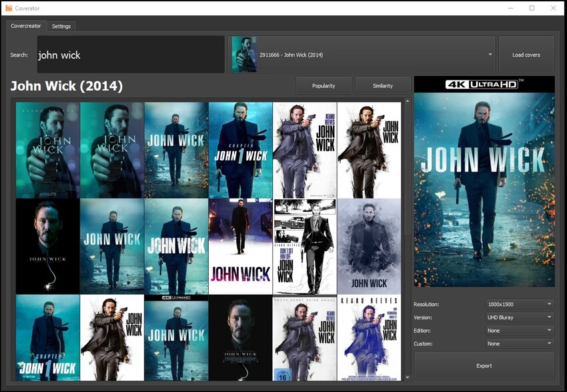Maximize the Coverator window
Image resolution: width=567 pixels, height=392 pixels.
(x=532, y=8)
